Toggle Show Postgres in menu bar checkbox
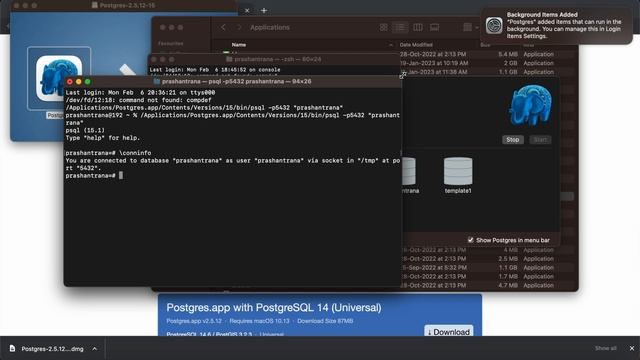Screen dimensions: 640x360 click(471, 240)
